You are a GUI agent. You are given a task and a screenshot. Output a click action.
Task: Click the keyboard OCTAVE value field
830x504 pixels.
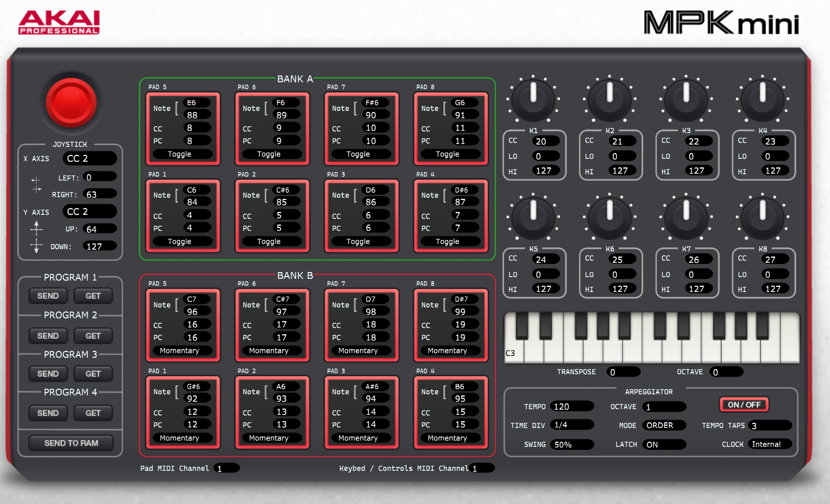[727, 372]
